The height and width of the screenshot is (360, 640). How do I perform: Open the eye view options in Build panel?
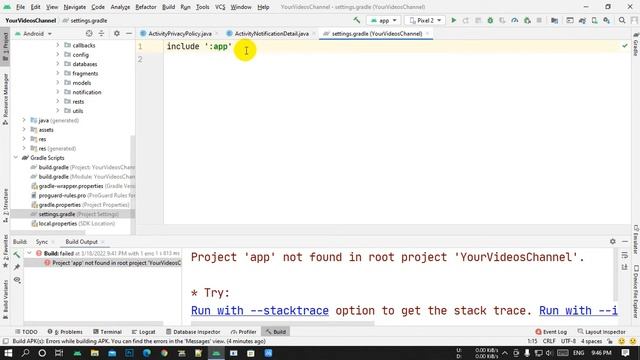pyautogui.click(x=17, y=280)
